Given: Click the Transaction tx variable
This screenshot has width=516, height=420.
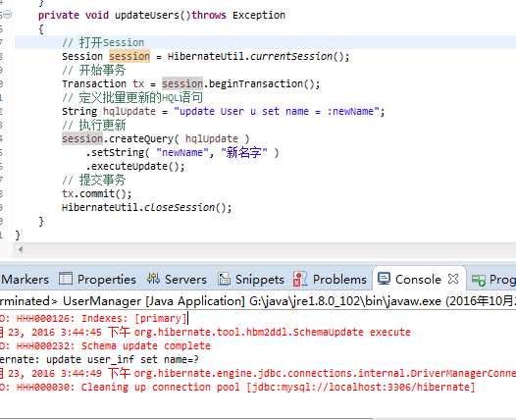Looking at the screenshot, I should click(x=138, y=84).
